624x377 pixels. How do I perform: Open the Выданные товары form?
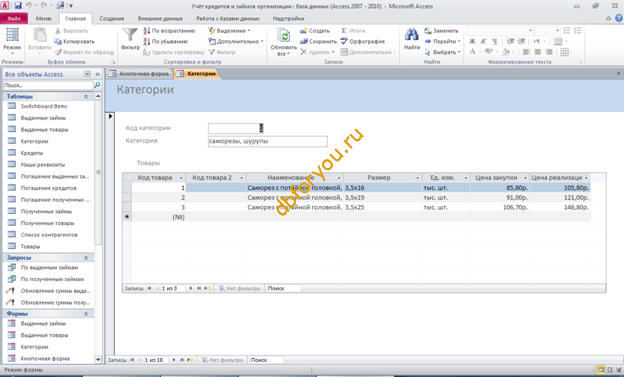tap(44, 335)
